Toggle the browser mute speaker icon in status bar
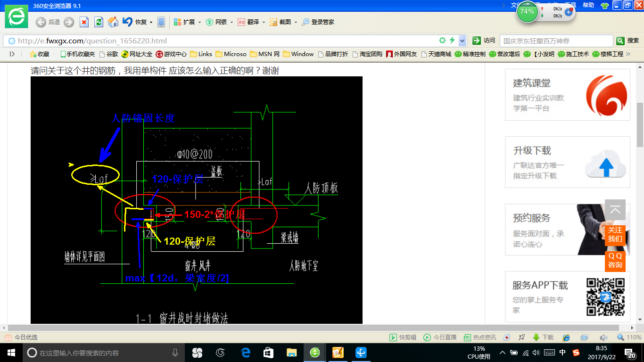 603,337
